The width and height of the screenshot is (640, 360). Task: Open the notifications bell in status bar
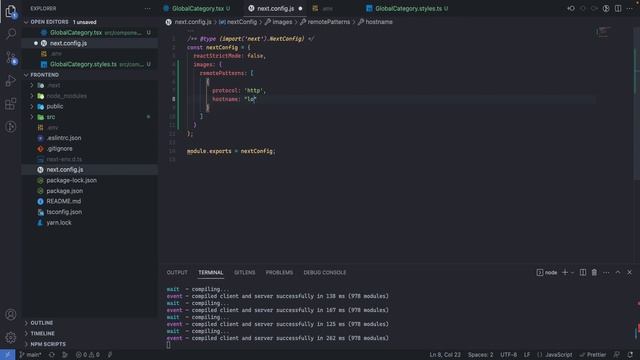(630, 355)
